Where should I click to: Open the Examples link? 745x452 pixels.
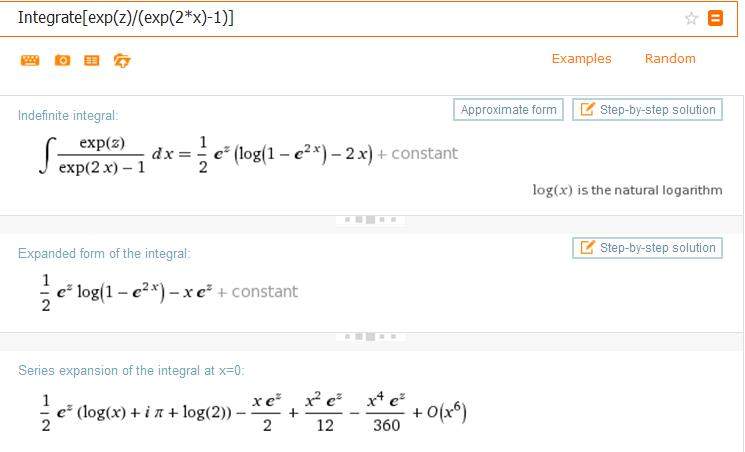[581, 59]
